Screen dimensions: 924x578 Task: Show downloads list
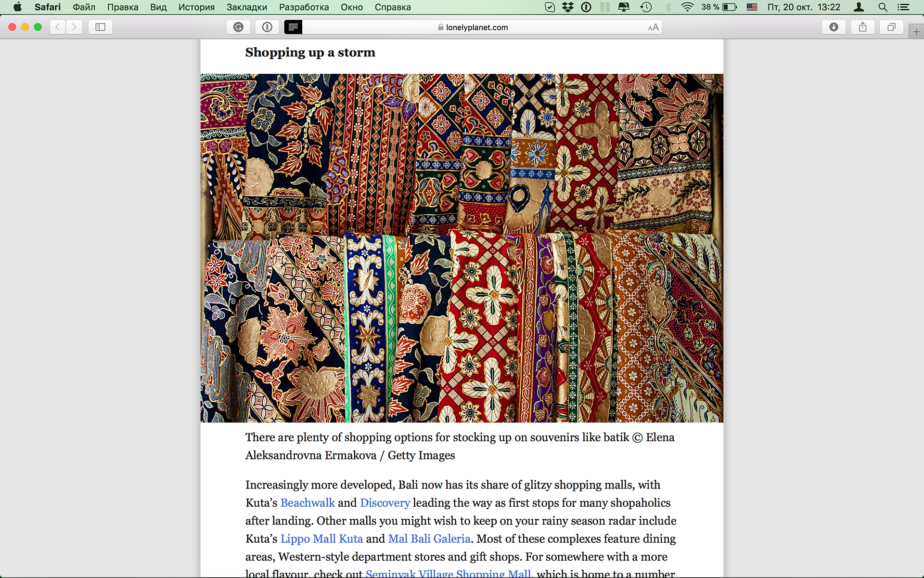tap(834, 27)
